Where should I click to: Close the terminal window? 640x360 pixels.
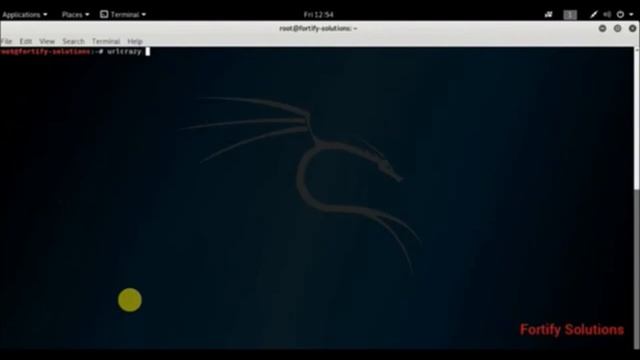tap(632, 28)
